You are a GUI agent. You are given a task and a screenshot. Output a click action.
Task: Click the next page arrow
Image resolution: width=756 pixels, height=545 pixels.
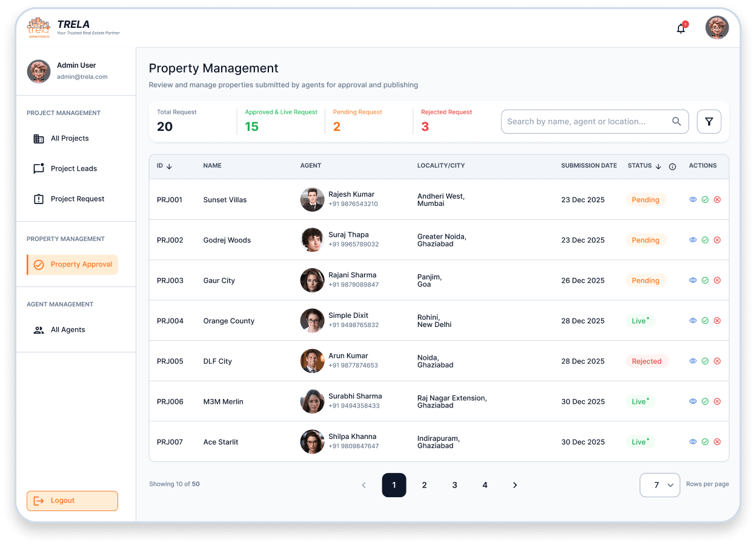click(515, 485)
